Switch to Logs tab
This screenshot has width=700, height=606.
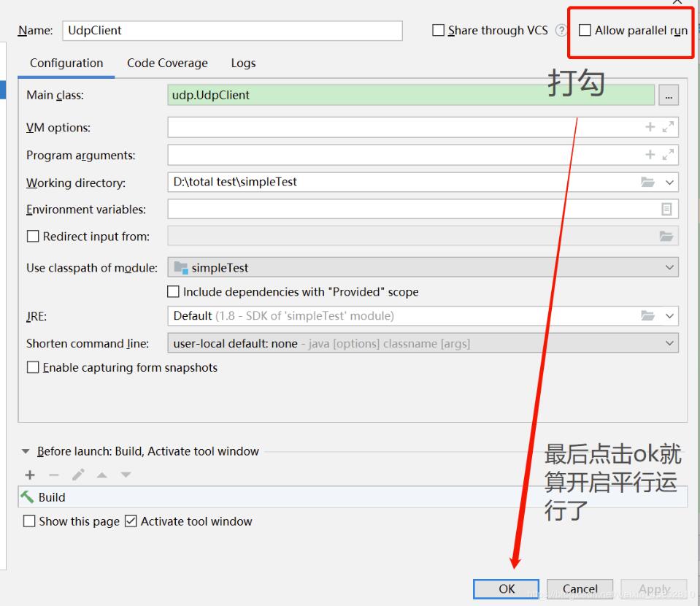243,64
